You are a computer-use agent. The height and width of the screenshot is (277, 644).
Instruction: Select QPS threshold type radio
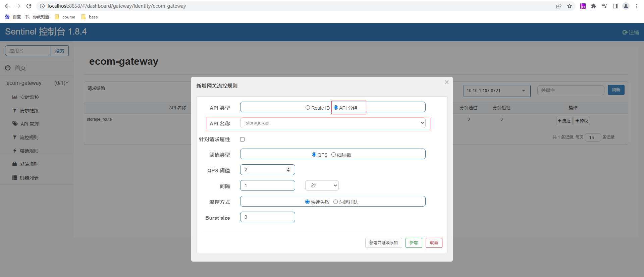[x=314, y=155]
